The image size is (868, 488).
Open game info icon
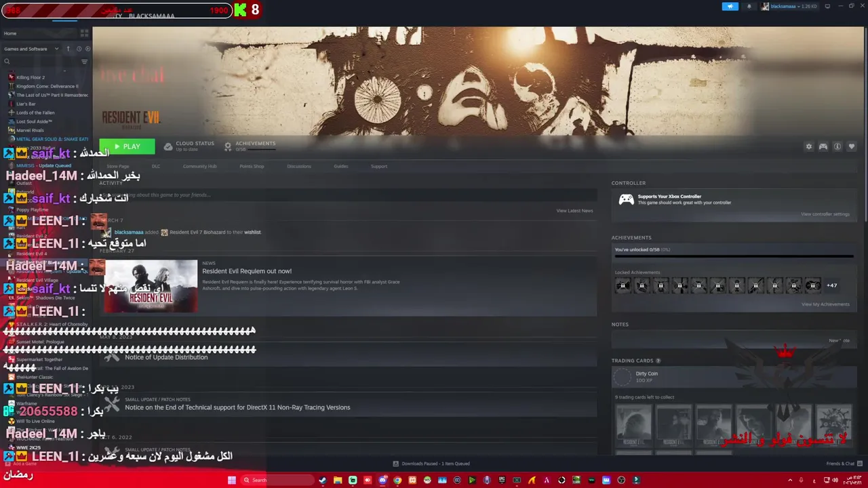coord(837,146)
